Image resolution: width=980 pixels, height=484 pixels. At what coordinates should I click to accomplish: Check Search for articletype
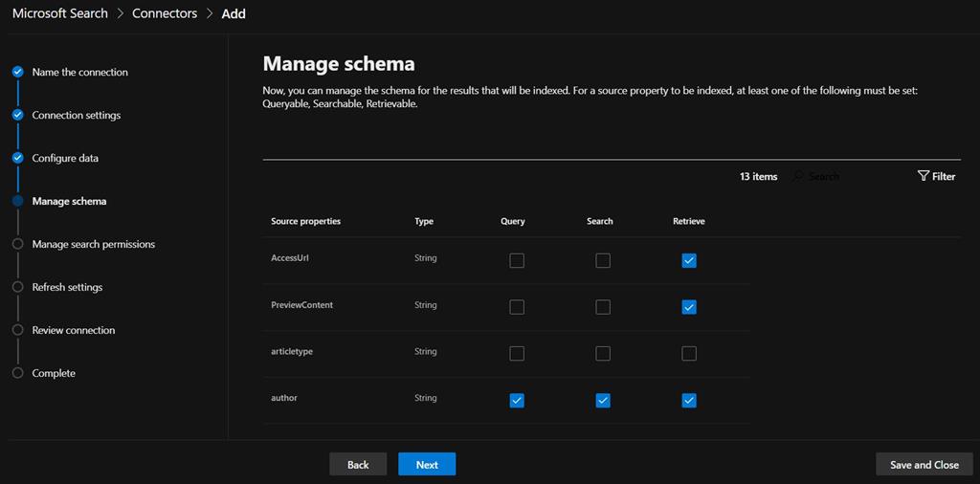(x=603, y=354)
